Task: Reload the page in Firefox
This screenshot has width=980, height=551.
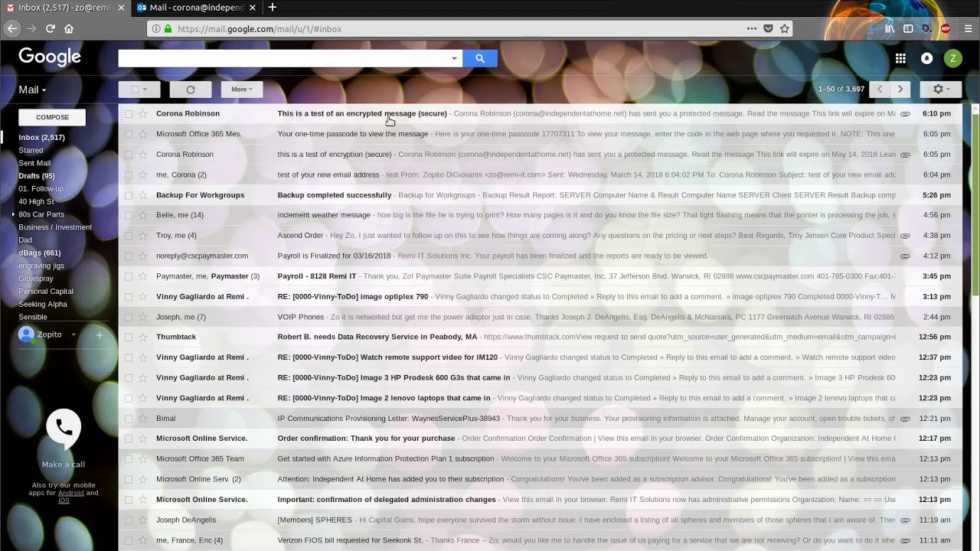Action: tap(50, 29)
